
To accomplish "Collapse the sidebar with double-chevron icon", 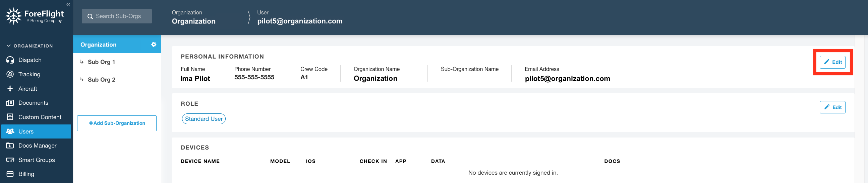I will [x=68, y=5].
